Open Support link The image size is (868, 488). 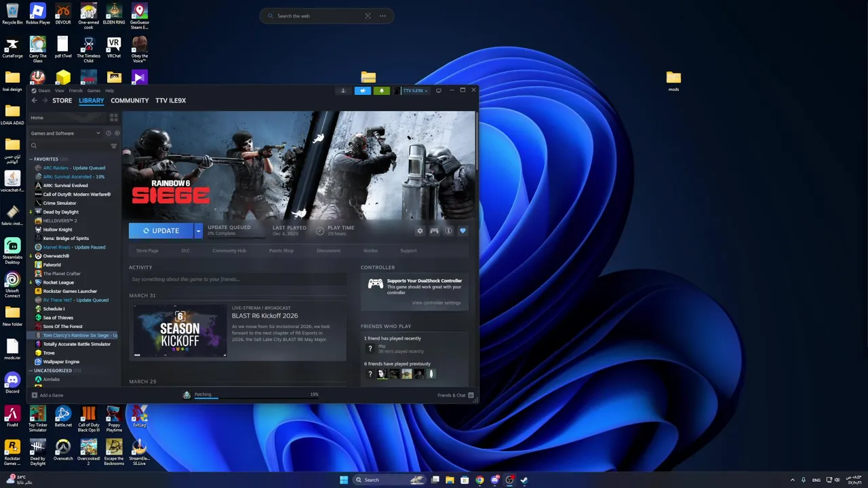tap(408, 251)
